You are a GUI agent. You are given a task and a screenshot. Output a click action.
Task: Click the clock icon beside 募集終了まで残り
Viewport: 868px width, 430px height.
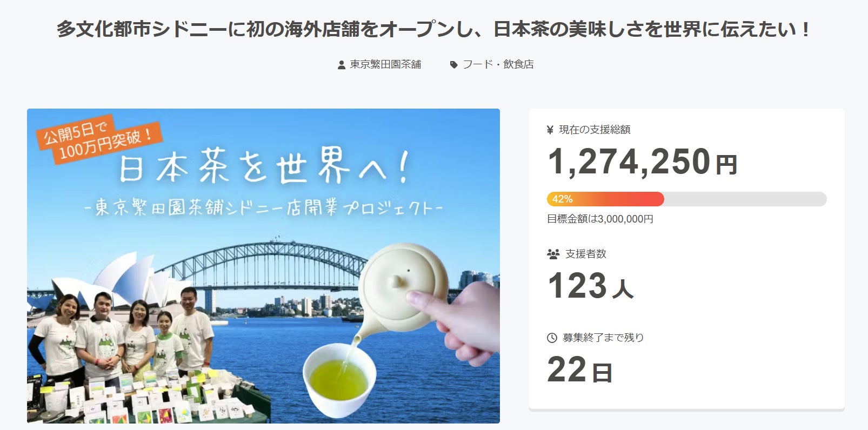pos(552,338)
